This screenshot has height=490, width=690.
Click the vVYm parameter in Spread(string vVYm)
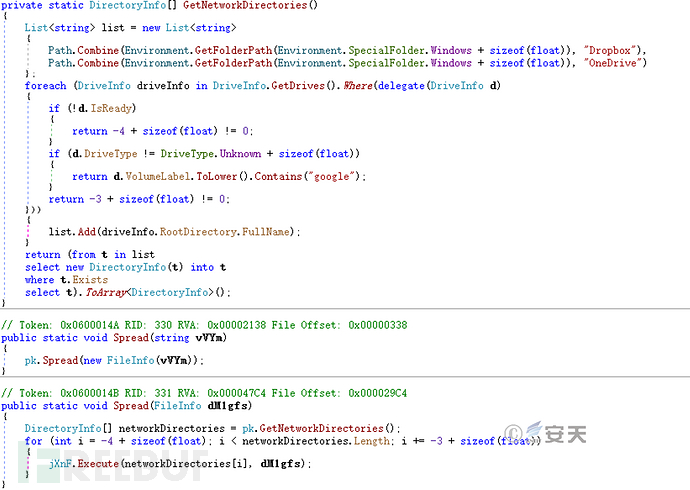[x=210, y=338]
